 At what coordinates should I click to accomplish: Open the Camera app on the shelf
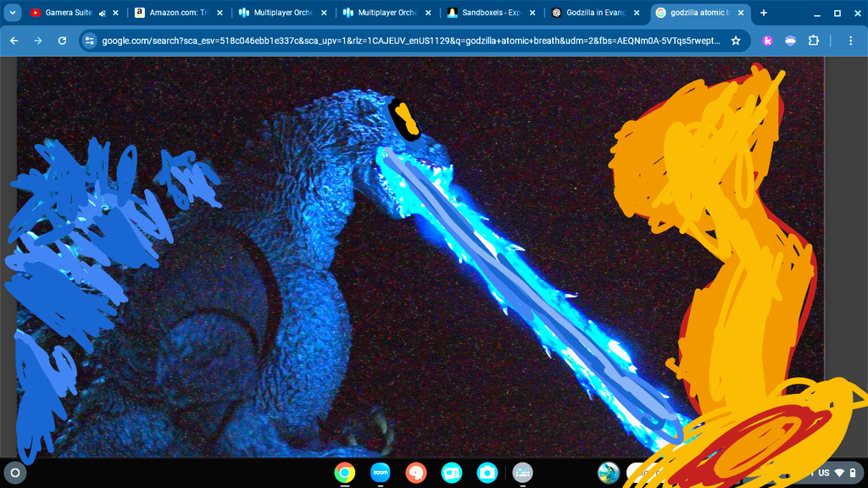coord(487,473)
